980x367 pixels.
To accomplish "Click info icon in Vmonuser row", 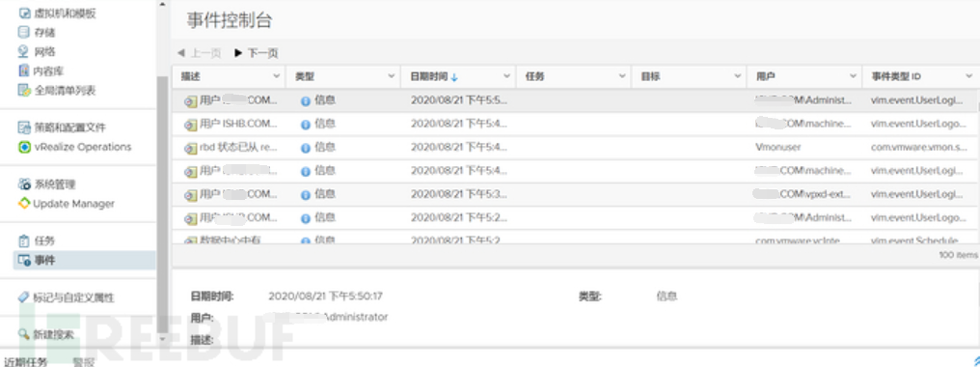I will [x=306, y=148].
